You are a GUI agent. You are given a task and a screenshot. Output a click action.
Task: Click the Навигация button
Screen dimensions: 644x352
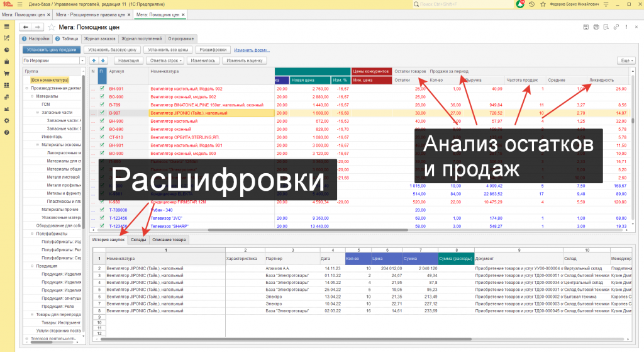(x=128, y=60)
